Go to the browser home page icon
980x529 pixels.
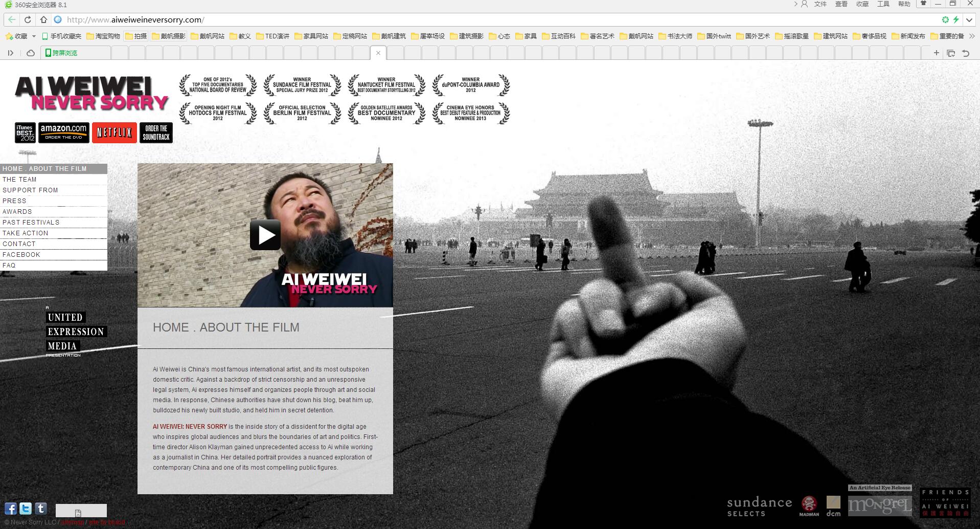tap(43, 20)
